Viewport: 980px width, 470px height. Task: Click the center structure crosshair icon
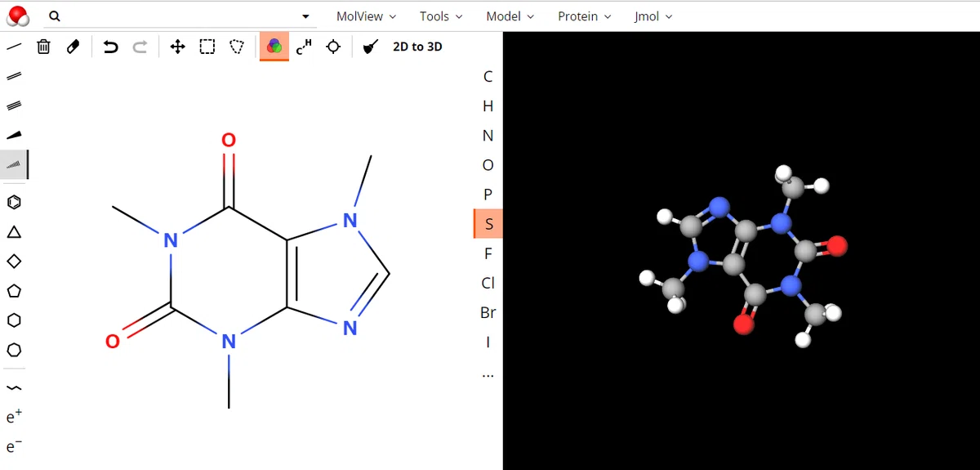click(x=333, y=47)
